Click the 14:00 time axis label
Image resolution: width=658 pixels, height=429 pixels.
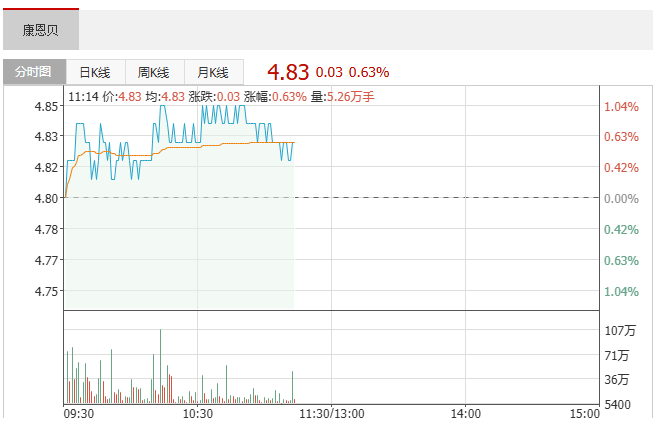(466, 413)
